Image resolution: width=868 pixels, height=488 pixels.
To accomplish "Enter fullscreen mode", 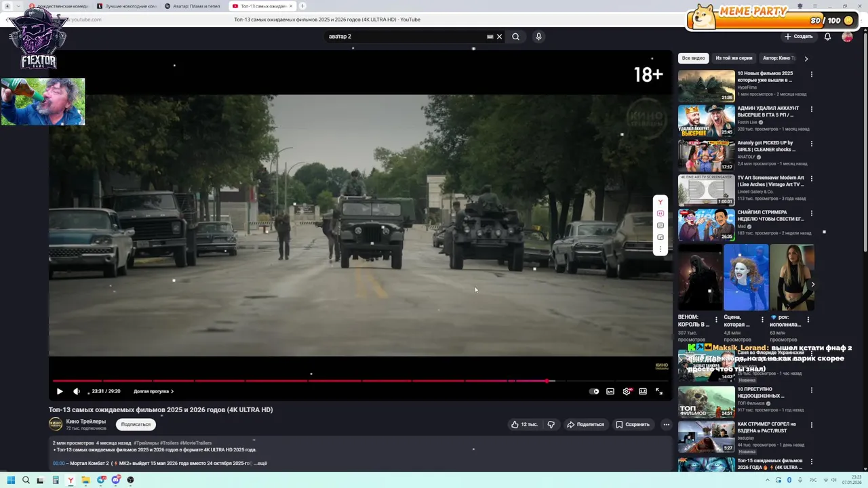I will click(659, 391).
